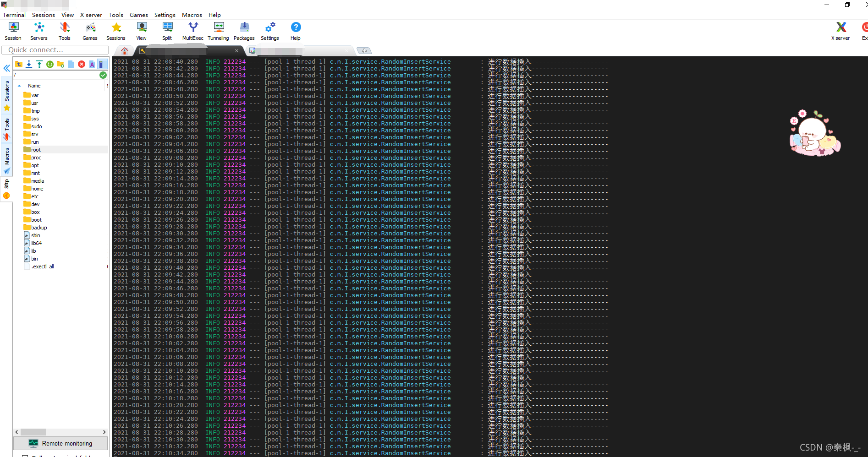Click the Tunneling toolbar icon
This screenshot has width=868, height=457.
pyautogui.click(x=218, y=31)
